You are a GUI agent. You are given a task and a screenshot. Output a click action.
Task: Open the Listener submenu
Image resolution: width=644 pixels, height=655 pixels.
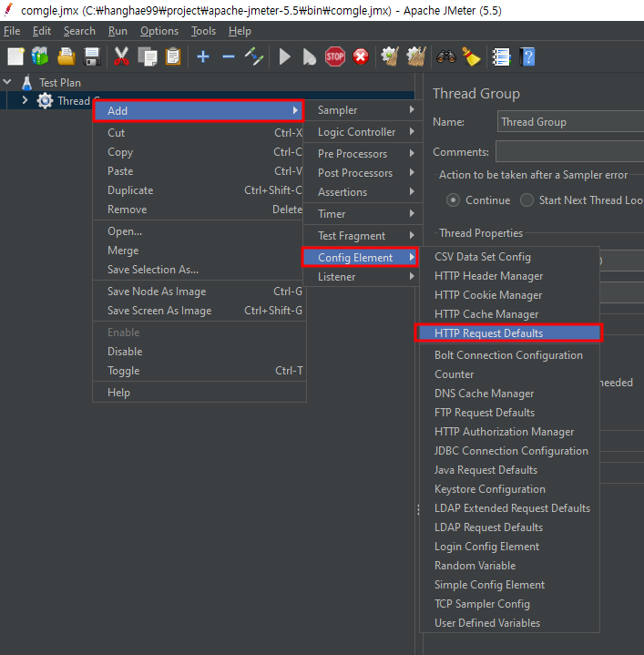(x=363, y=277)
